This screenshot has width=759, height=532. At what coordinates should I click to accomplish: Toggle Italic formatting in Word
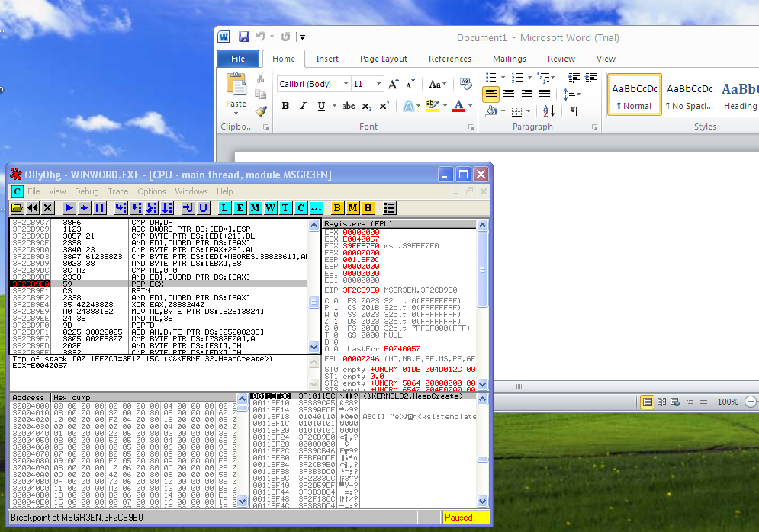(303, 106)
